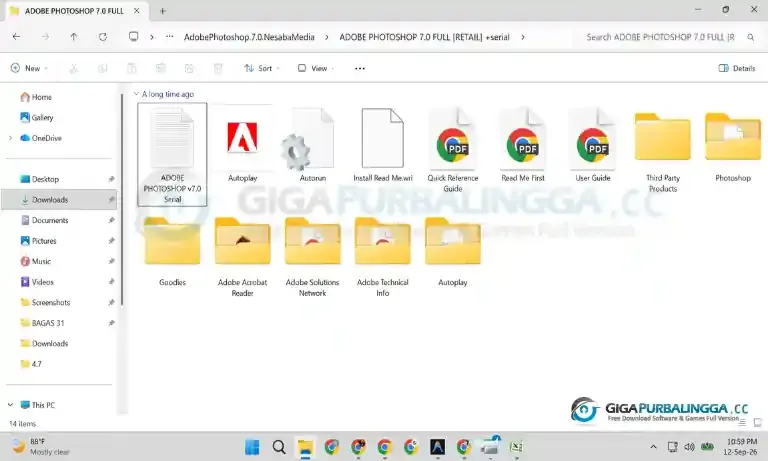Select pinned Downloads in quick access
This screenshot has width=768, height=461.
60,200
